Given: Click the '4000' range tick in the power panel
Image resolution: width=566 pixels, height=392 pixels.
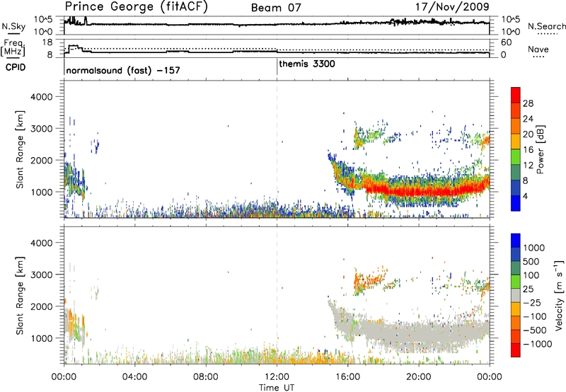Looking at the screenshot, I should click(x=42, y=97).
